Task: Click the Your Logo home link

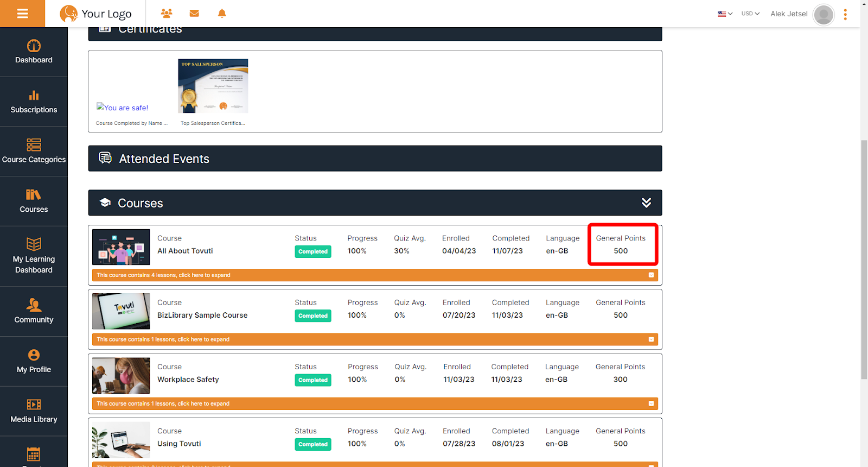Action: (95, 14)
